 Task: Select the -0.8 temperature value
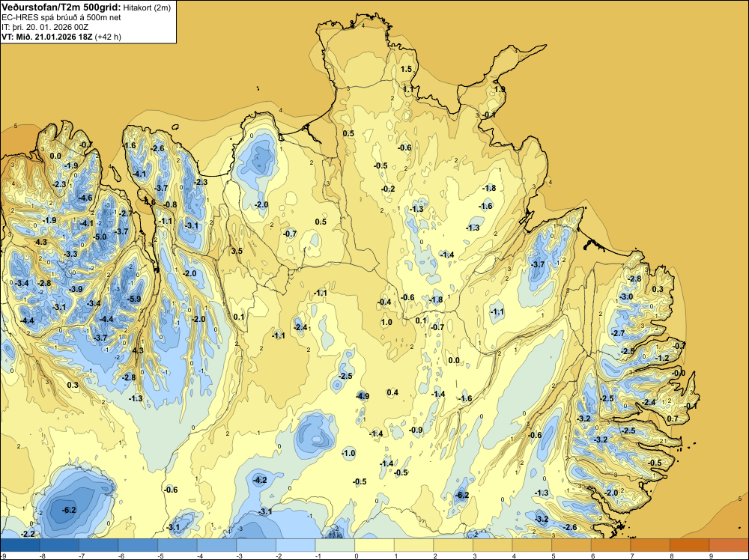(171, 204)
